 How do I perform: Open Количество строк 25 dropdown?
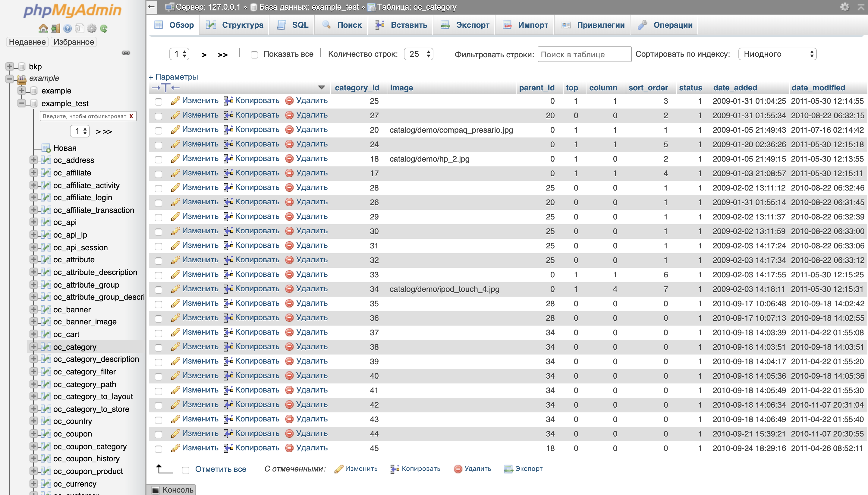418,54
